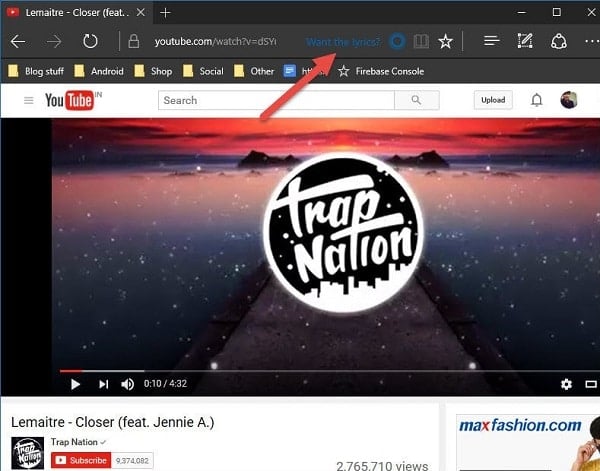Open the Android bookmarks folder
The width and height of the screenshot is (600, 471).
(99, 71)
